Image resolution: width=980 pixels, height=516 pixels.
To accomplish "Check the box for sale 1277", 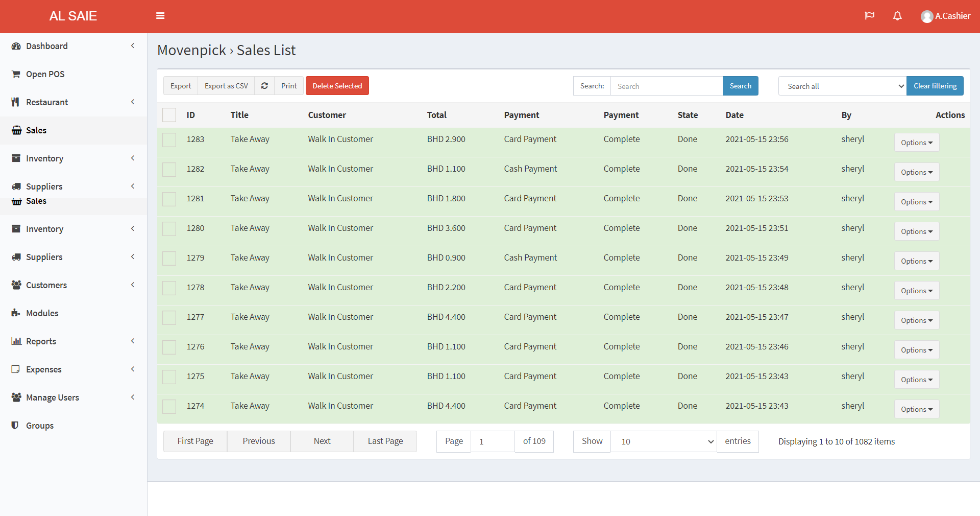I will coord(169,317).
